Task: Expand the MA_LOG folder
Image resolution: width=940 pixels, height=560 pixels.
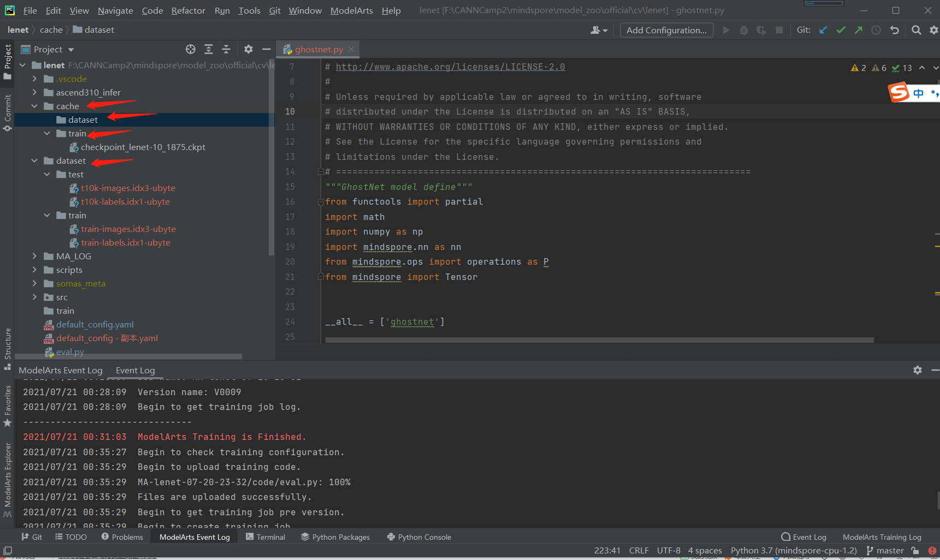Action: click(34, 256)
